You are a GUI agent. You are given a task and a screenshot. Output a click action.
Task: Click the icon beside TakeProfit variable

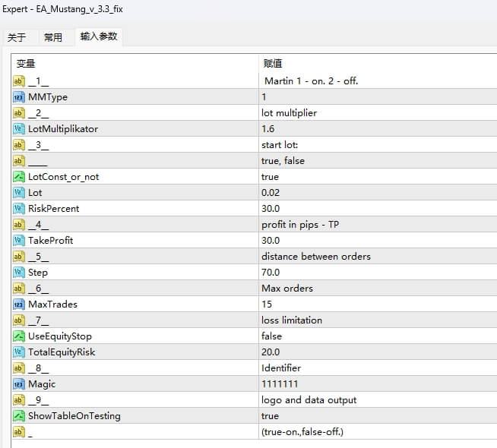pos(19,241)
